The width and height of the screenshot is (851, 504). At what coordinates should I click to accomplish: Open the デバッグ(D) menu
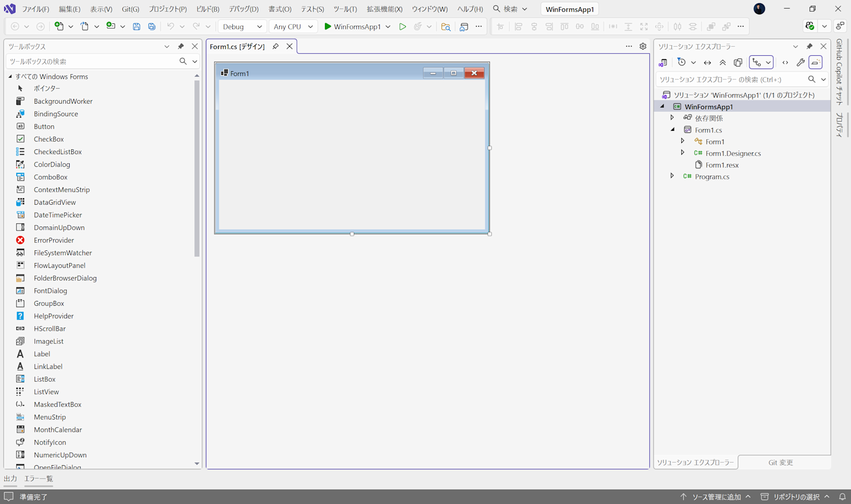(x=244, y=9)
